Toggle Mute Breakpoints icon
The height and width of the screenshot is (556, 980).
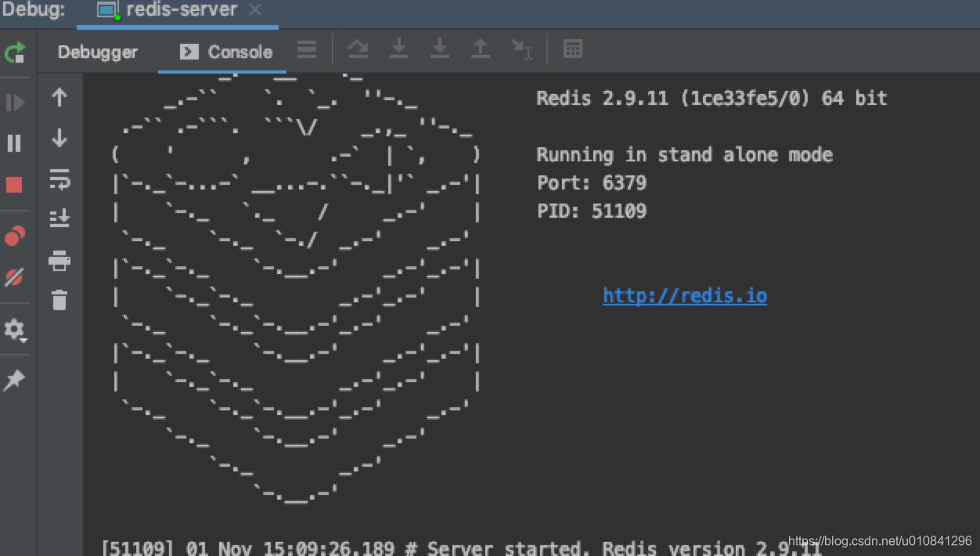(15, 276)
